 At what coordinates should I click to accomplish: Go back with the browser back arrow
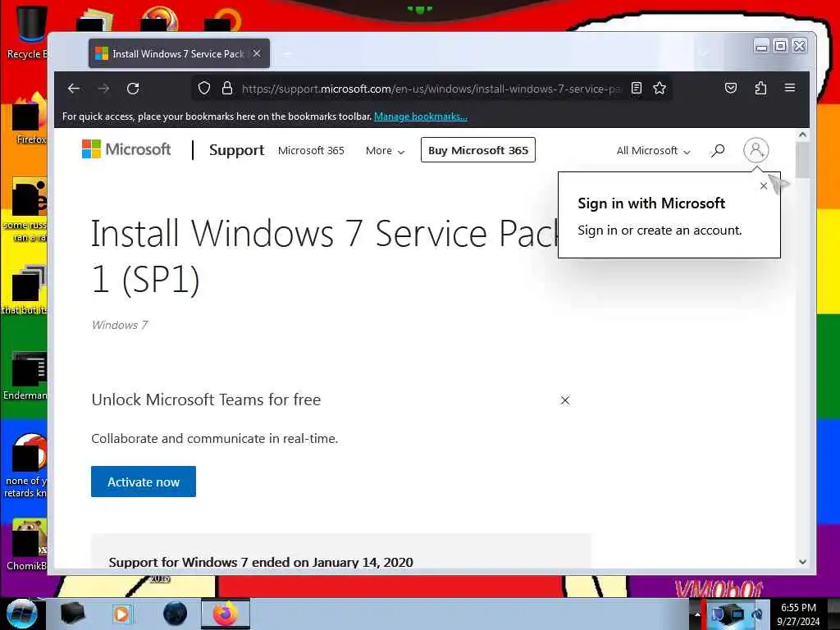[x=74, y=89]
